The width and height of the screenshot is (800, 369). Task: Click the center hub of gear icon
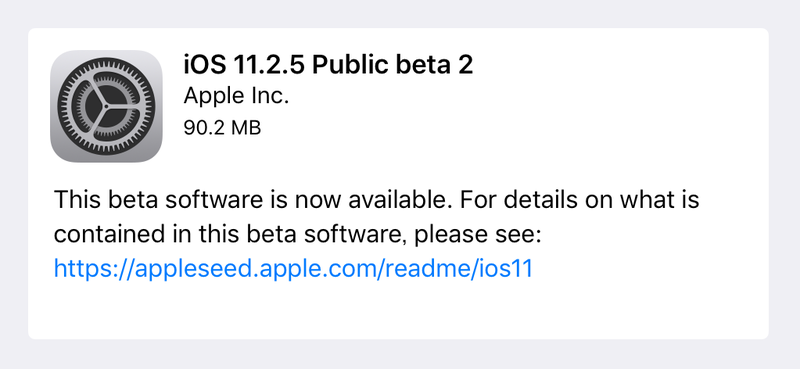[x=106, y=106]
